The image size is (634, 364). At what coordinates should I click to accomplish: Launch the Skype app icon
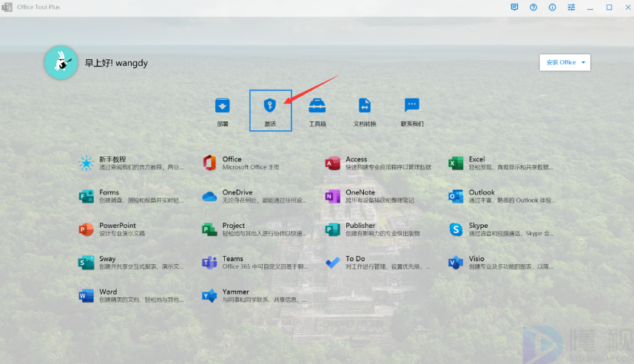[456, 229]
